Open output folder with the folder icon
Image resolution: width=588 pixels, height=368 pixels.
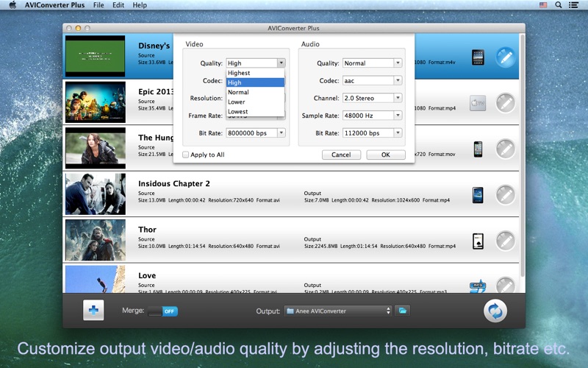click(402, 311)
